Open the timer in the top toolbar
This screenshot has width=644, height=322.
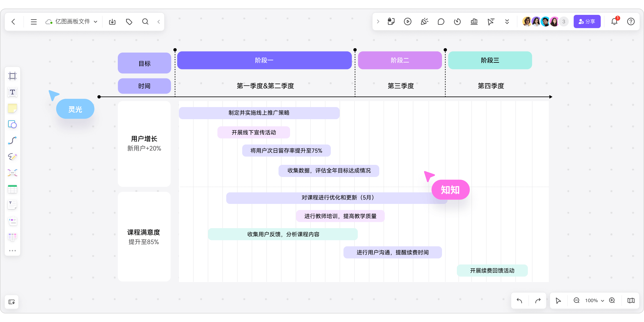(457, 21)
